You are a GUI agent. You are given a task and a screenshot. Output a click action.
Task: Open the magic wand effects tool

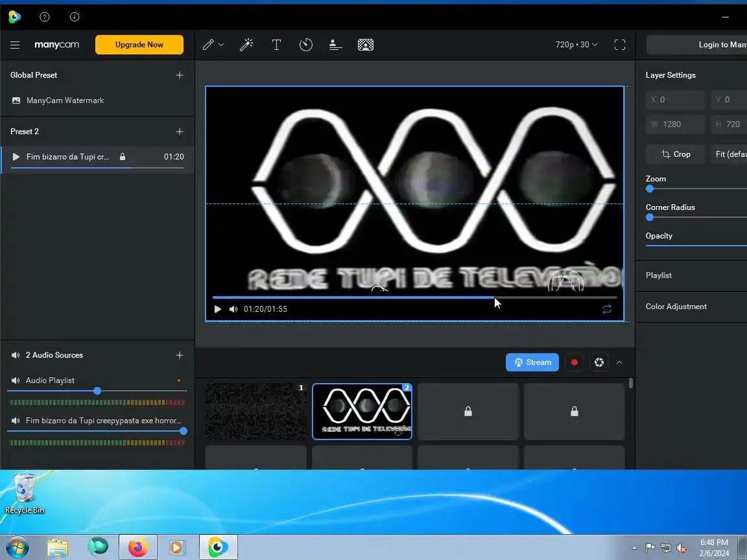[246, 45]
